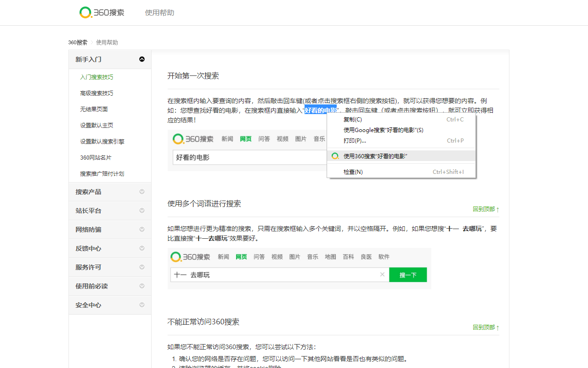
Task: Click 视频 tab in first search screenshot
Action: coord(283,139)
